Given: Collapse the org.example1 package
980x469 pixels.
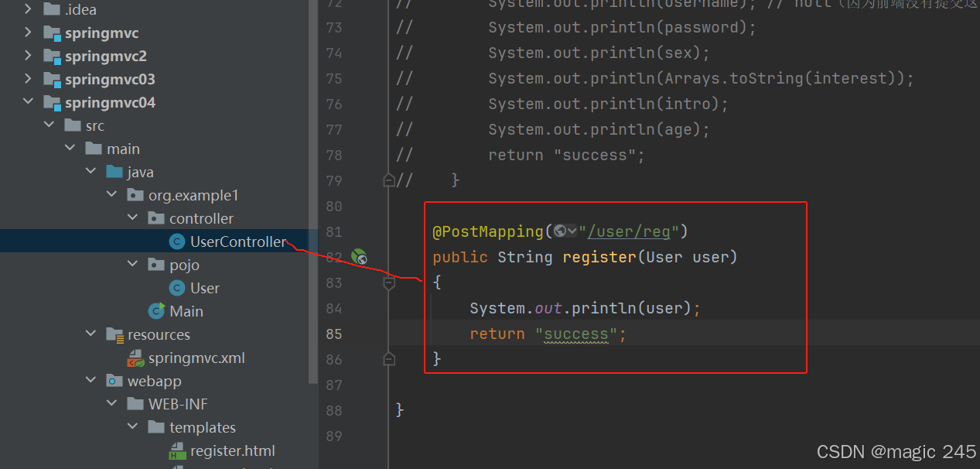Looking at the screenshot, I should point(112,195).
